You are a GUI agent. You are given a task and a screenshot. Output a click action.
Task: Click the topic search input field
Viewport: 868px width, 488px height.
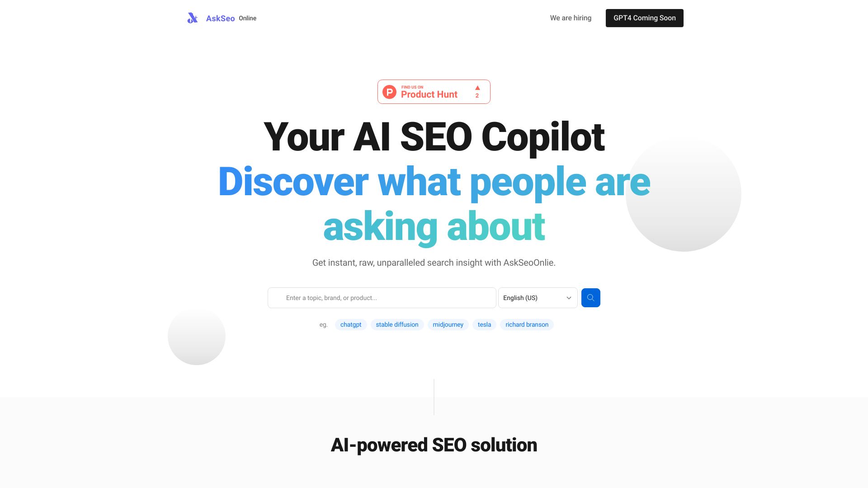[x=382, y=297]
